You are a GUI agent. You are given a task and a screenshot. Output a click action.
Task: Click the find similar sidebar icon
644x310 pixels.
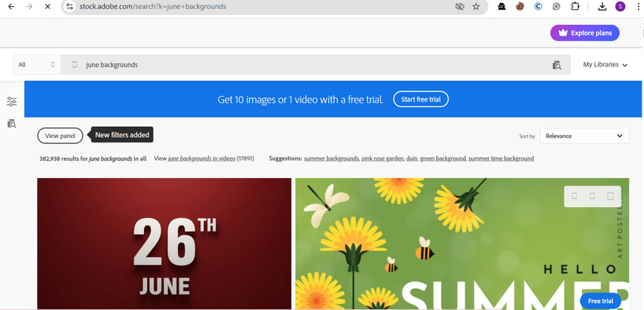[11, 123]
